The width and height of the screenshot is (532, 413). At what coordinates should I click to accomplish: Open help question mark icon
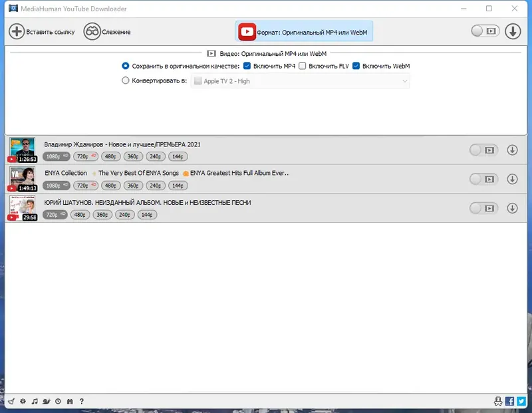click(x=81, y=402)
